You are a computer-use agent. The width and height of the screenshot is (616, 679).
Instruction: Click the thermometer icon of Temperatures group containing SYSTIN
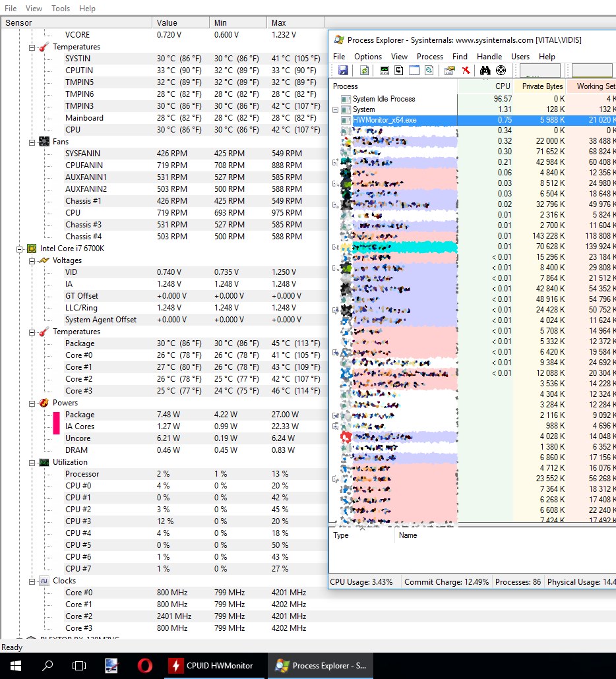(44, 47)
